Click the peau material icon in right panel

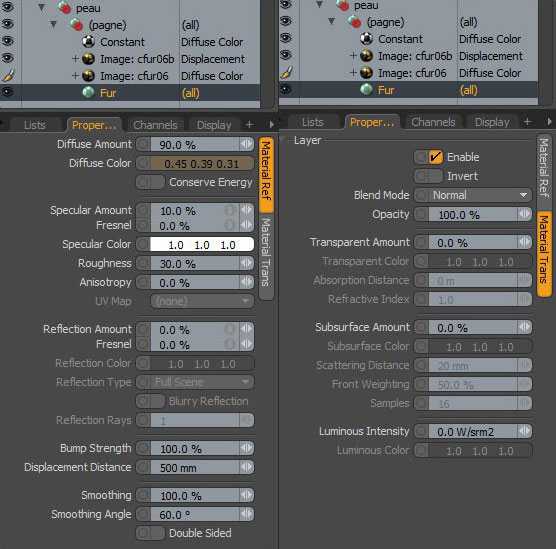(x=343, y=5)
